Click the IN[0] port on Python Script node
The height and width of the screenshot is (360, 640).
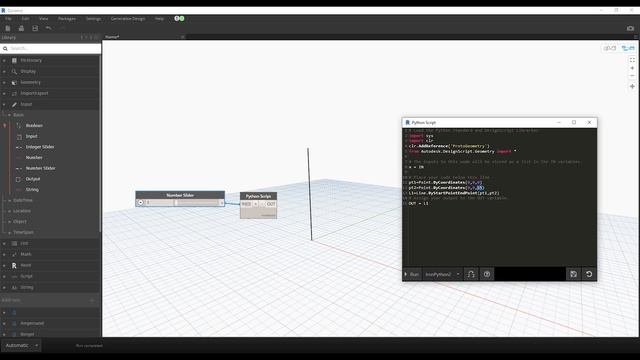point(246,204)
